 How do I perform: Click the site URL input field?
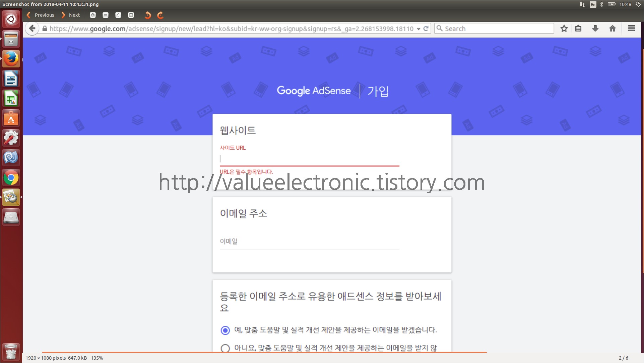pyautogui.click(x=309, y=159)
